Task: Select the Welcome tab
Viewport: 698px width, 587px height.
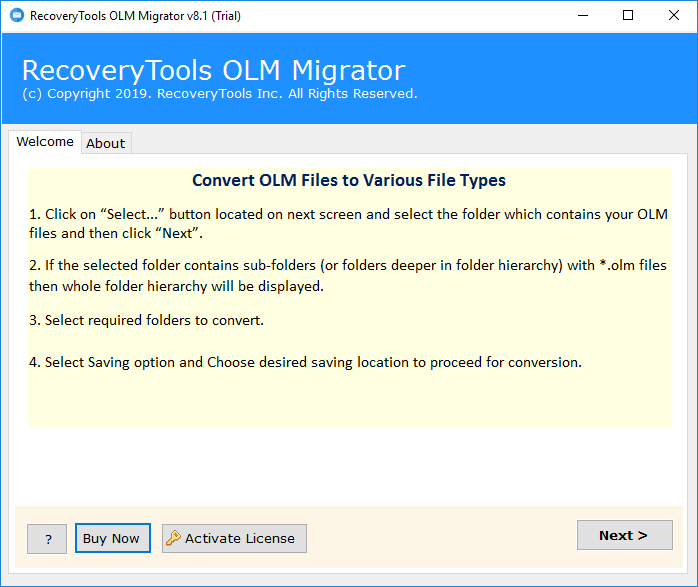Action: [45, 142]
